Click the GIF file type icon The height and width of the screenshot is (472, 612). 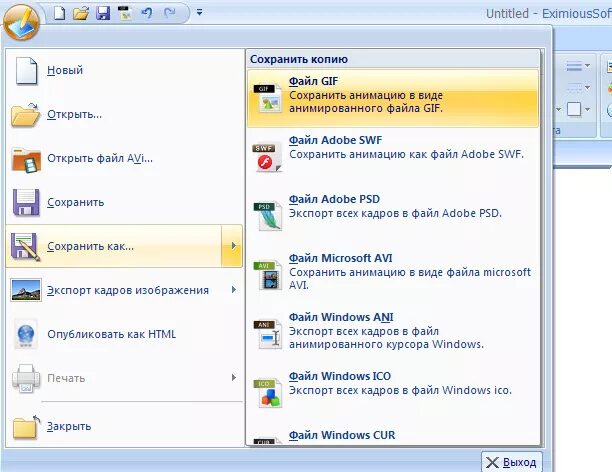pos(268,99)
